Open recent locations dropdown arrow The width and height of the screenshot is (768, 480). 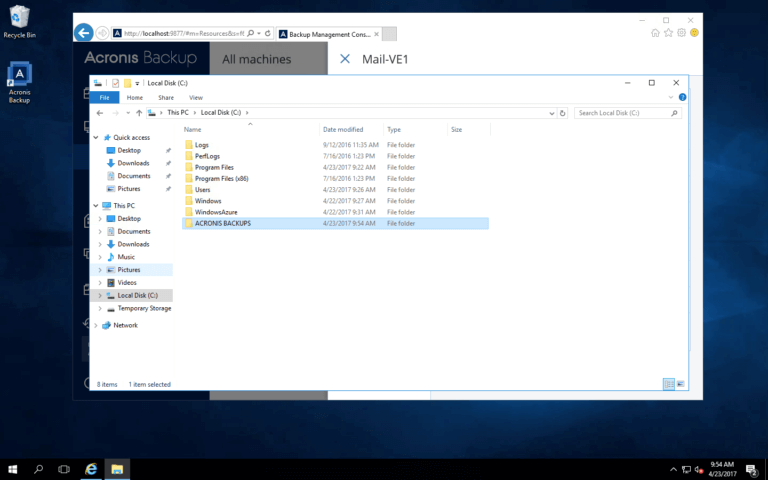click(128, 113)
